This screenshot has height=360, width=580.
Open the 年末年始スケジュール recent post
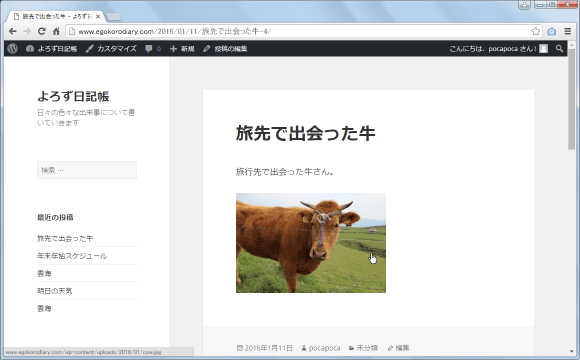pyautogui.click(x=72, y=256)
